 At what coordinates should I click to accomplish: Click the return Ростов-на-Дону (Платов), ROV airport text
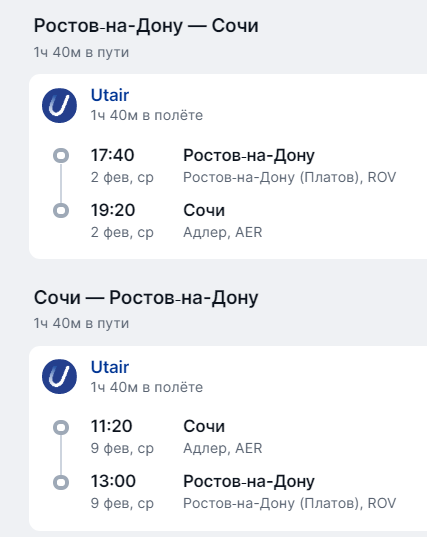point(289,503)
